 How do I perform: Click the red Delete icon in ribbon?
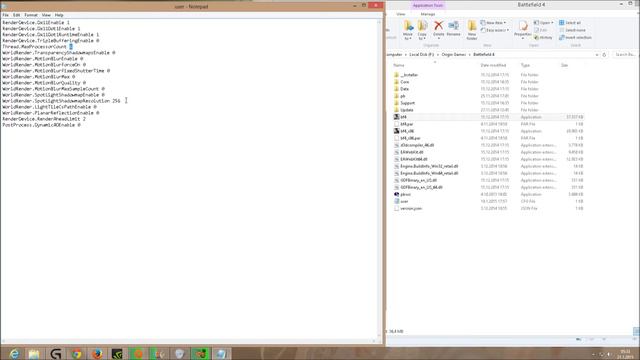(438, 29)
